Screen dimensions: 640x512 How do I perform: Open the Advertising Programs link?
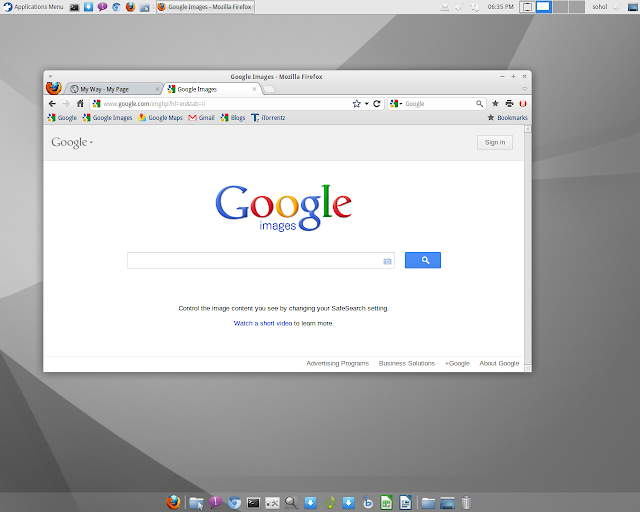pos(338,363)
